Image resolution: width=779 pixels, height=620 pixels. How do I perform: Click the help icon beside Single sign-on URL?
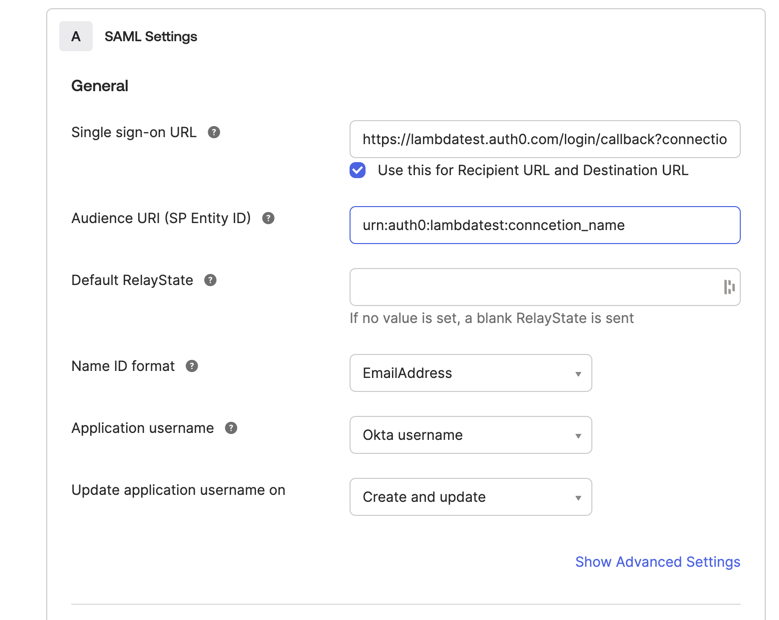[x=214, y=132]
